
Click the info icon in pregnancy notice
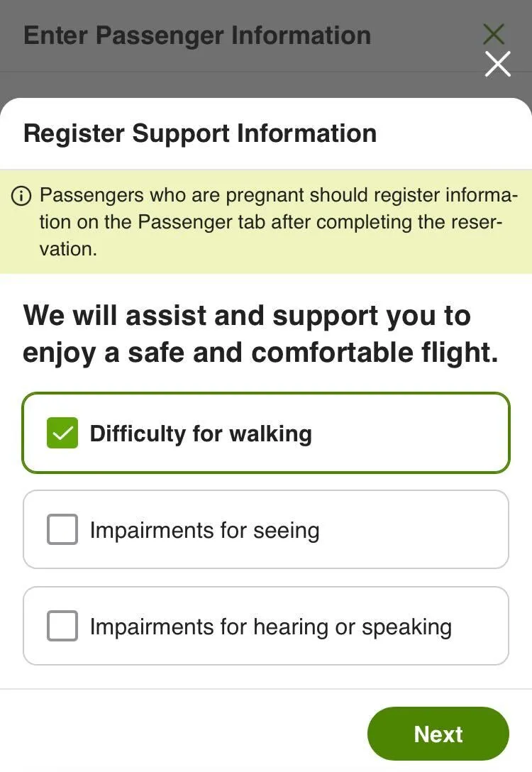click(22, 195)
